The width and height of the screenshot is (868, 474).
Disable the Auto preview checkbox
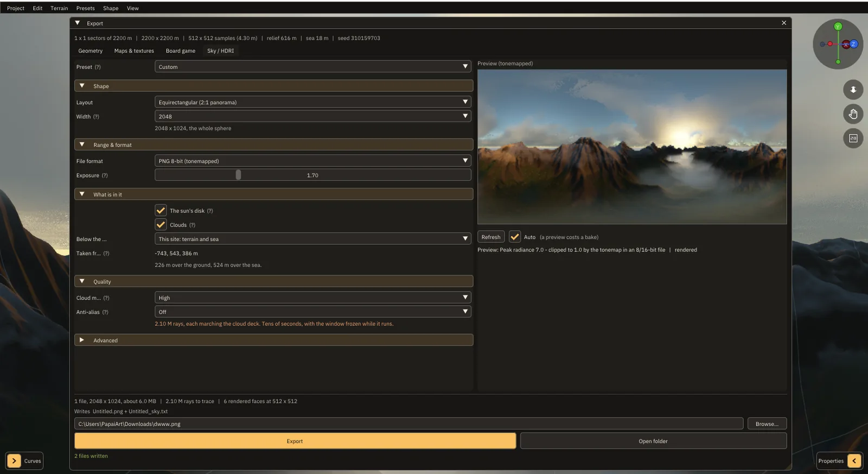pos(515,237)
